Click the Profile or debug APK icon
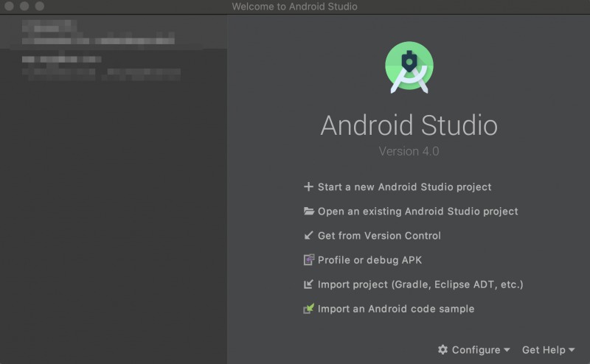Screen dimensions: 590x364 point(309,260)
